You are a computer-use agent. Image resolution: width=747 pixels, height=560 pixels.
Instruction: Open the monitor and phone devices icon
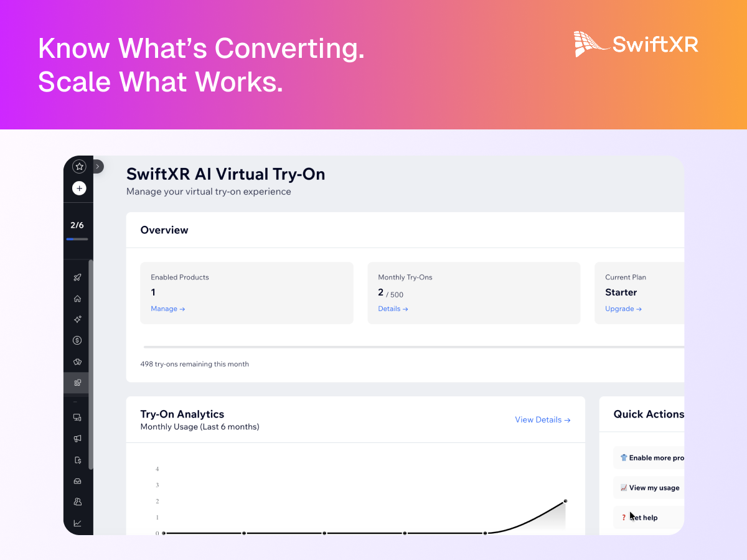pyautogui.click(x=78, y=418)
